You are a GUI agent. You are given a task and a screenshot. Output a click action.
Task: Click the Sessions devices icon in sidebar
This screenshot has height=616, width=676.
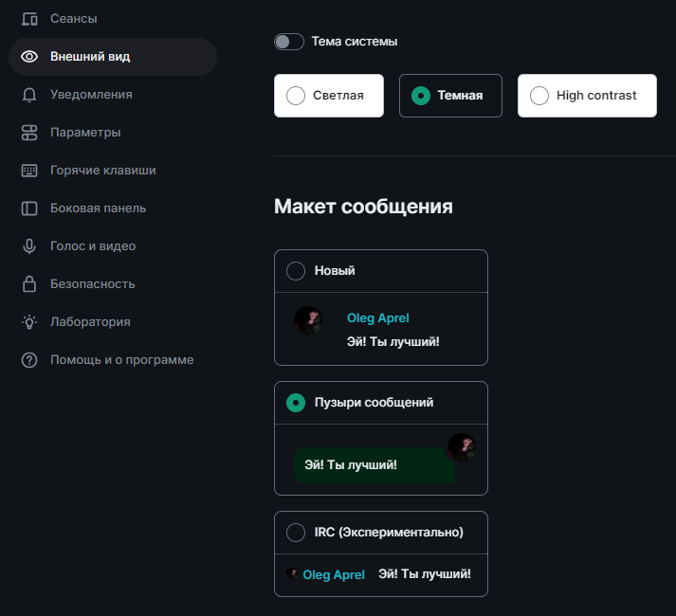(29, 19)
